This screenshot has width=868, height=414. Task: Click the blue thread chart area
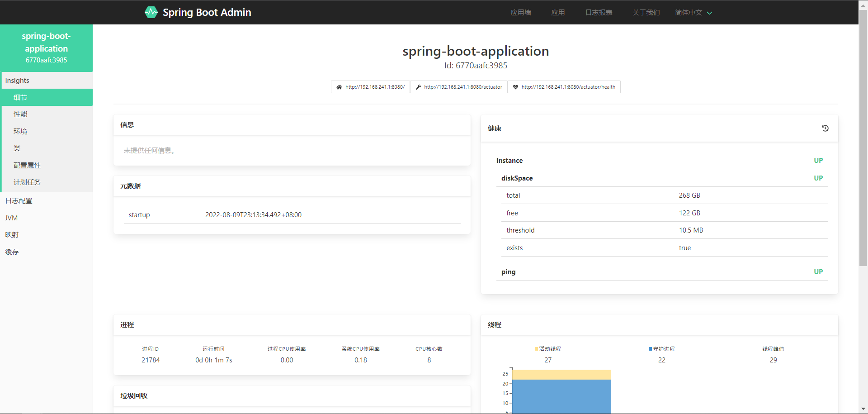(562, 396)
